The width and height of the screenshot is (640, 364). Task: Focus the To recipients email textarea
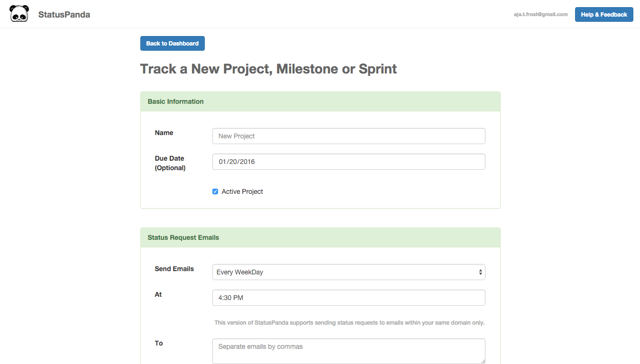[348, 351]
